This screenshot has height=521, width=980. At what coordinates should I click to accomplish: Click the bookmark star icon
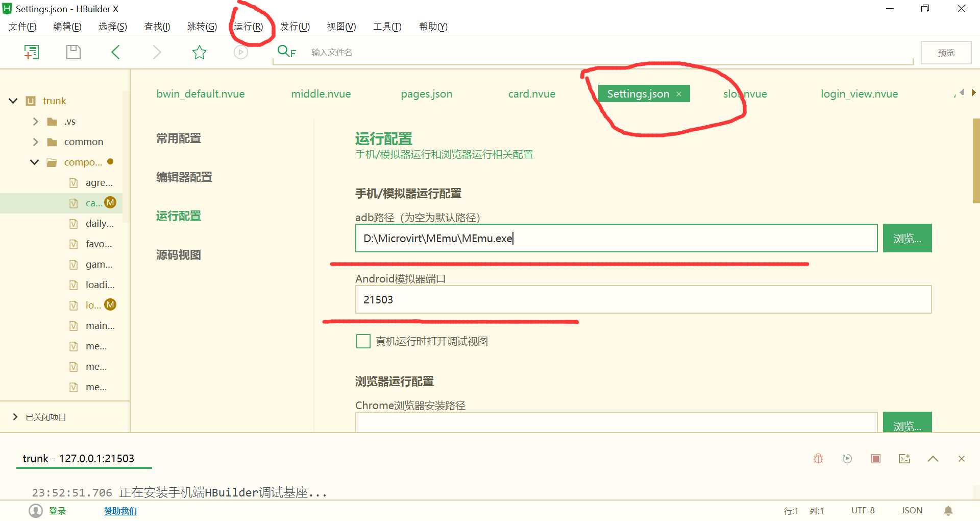pos(199,52)
